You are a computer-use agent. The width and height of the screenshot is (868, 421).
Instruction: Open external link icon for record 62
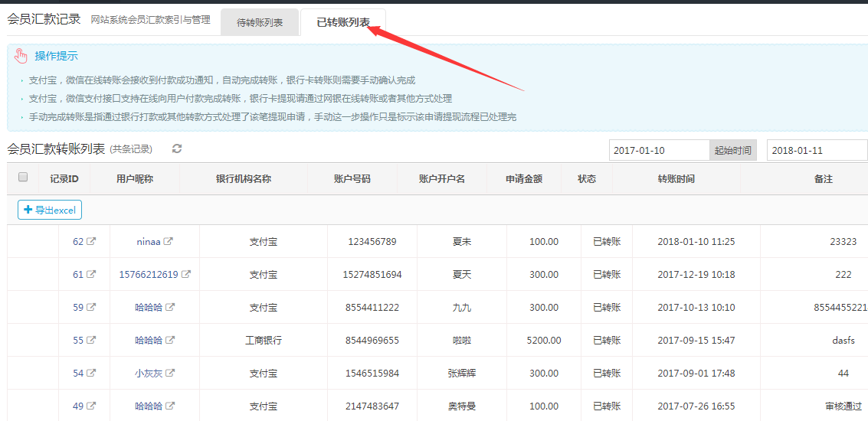[91, 242]
